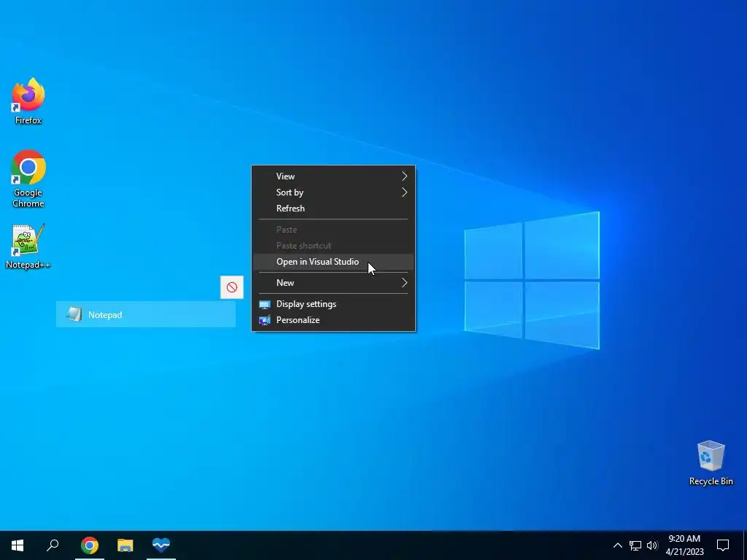Open taskbar search magnifier

point(53,545)
